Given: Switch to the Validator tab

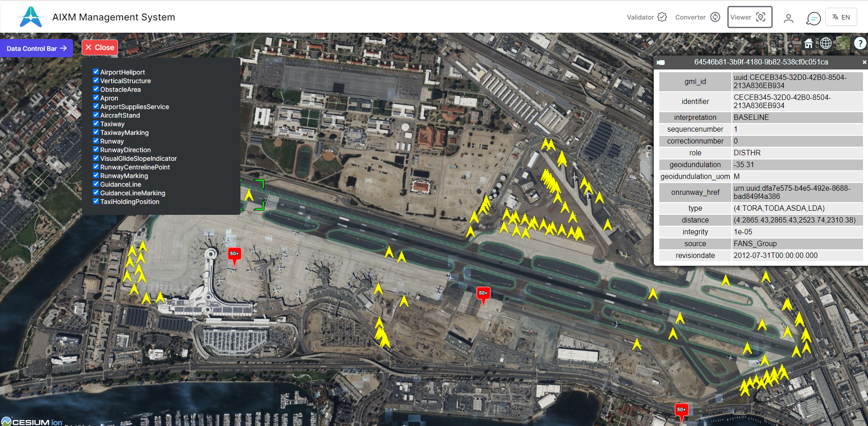Looking at the screenshot, I should 647,17.
